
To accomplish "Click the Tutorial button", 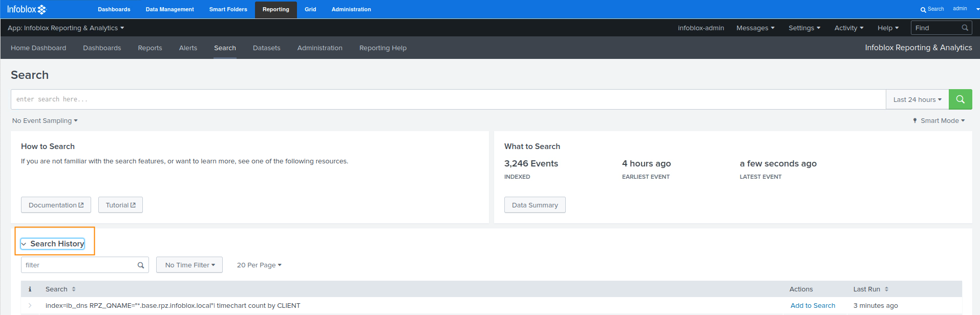I will [x=120, y=205].
